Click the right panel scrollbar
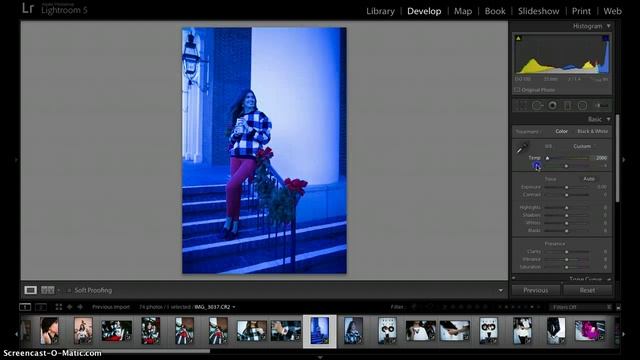 coord(618,158)
